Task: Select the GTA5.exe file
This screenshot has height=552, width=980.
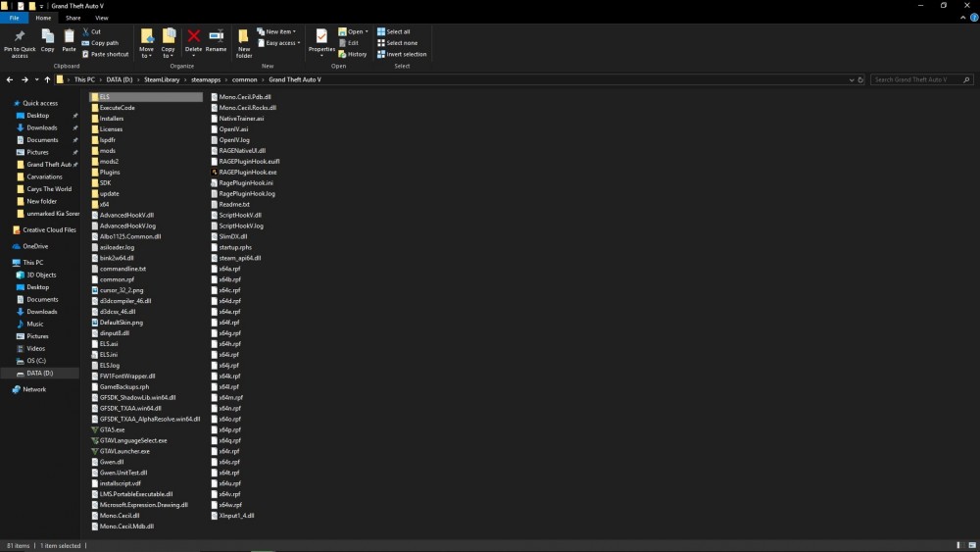Action: 108,429
